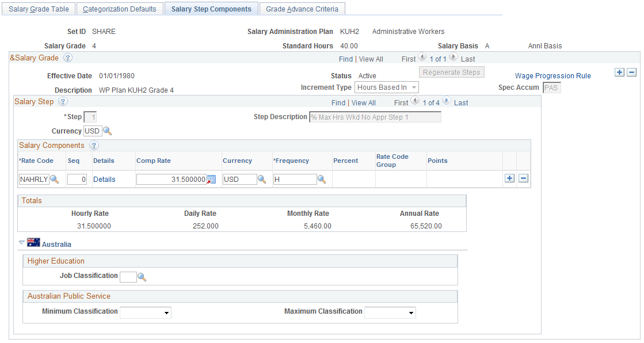Open the calendar icon beside Comp Rate
Screen dimensions: 644x343
point(211,179)
